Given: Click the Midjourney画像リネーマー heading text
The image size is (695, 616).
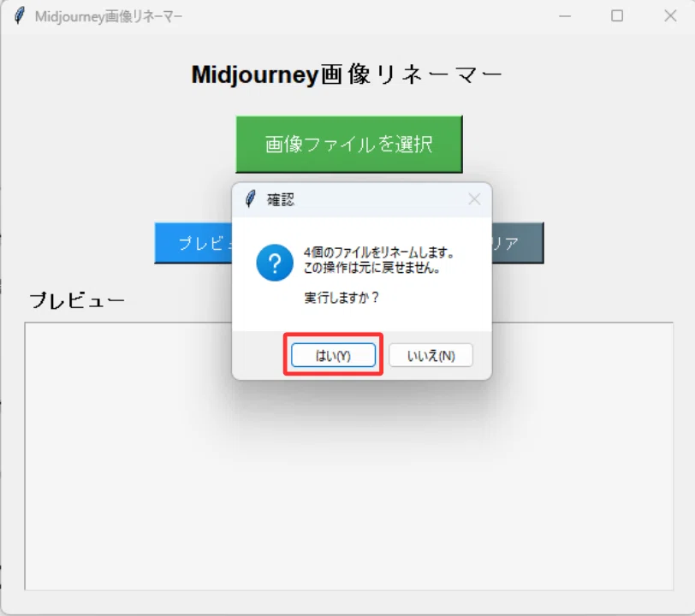Looking at the screenshot, I should pyautogui.click(x=347, y=74).
